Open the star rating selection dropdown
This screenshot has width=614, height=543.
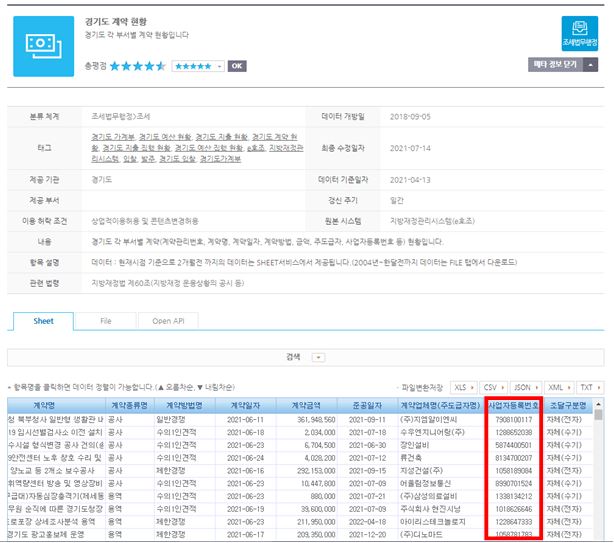[x=198, y=66]
